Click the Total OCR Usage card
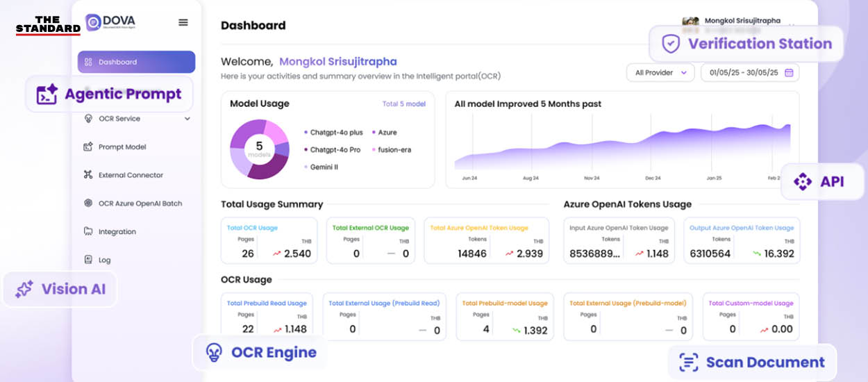This screenshot has width=868, height=382. point(269,241)
